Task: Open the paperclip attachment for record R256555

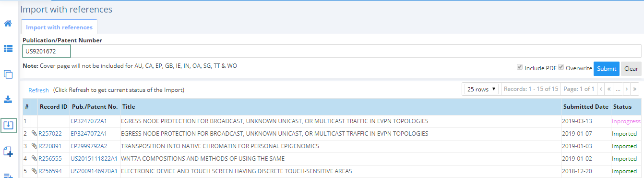Action: coord(35,159)
